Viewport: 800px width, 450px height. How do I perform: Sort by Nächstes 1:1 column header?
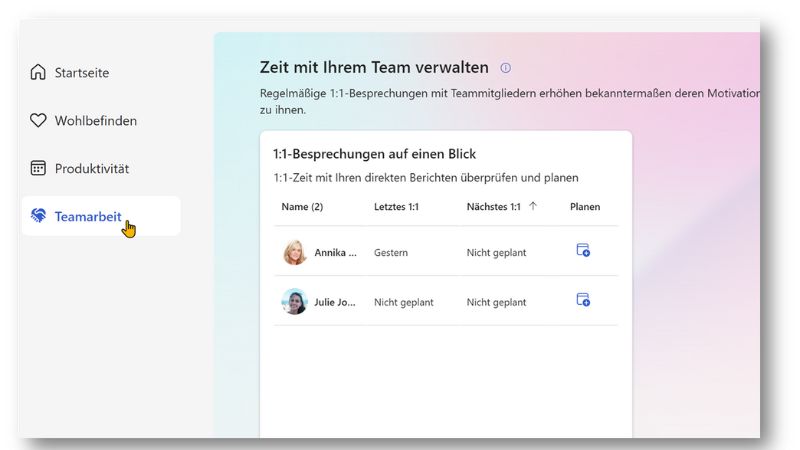pyautogui.click(x=493, y=207)
